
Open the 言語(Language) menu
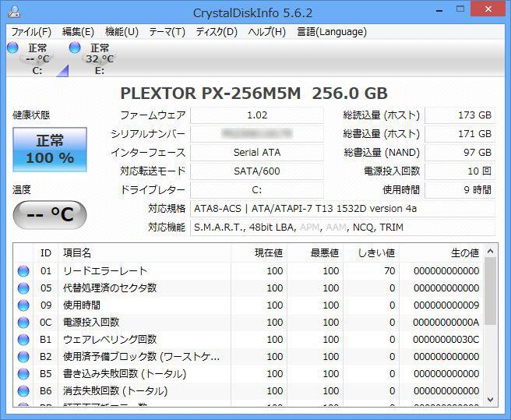coord(332,32)
